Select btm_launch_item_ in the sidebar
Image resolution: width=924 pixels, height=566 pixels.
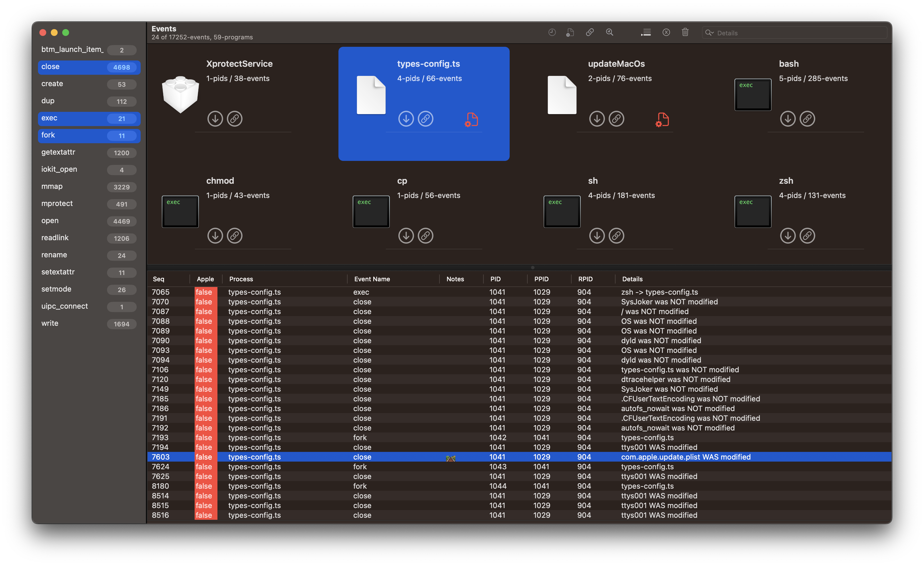pyautogui.click(x=89, y=50)
